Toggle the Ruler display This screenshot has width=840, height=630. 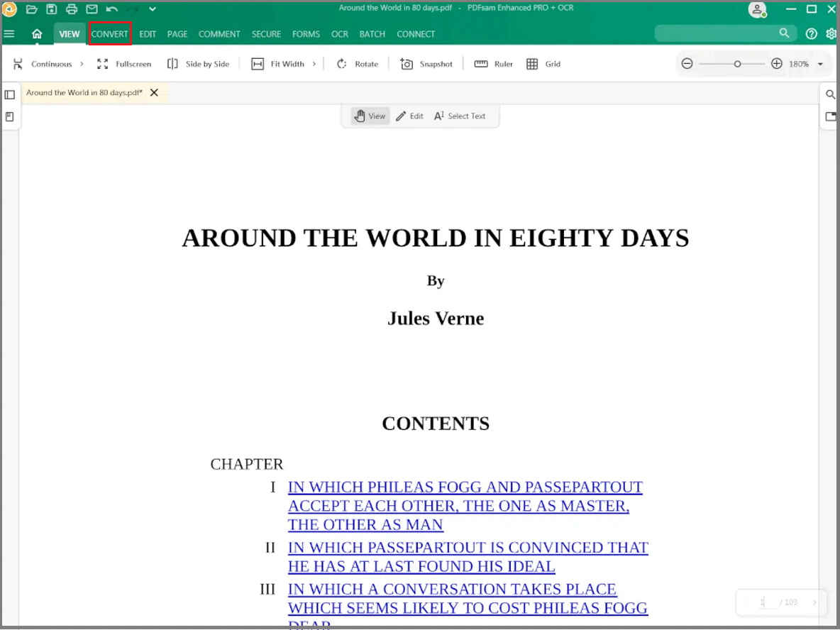pos(494,64)
